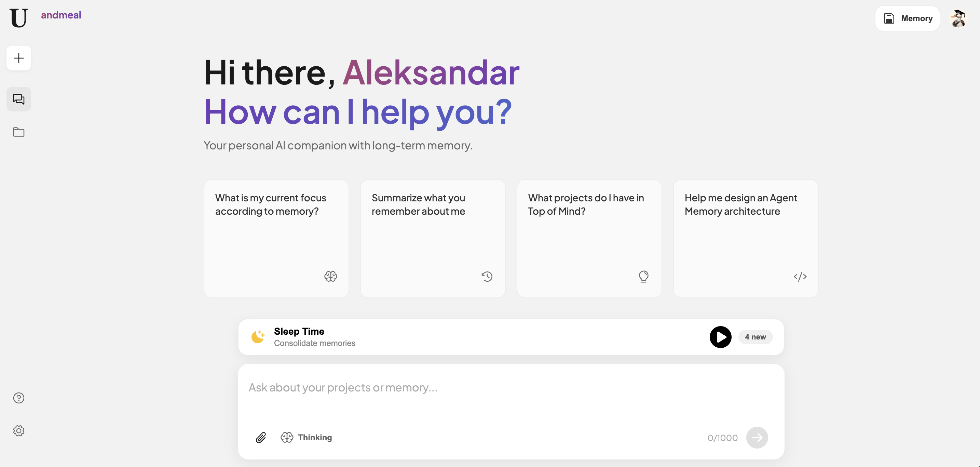Open the help question mark icon
The height and width of the screenshot is (467, 980).
19,398
